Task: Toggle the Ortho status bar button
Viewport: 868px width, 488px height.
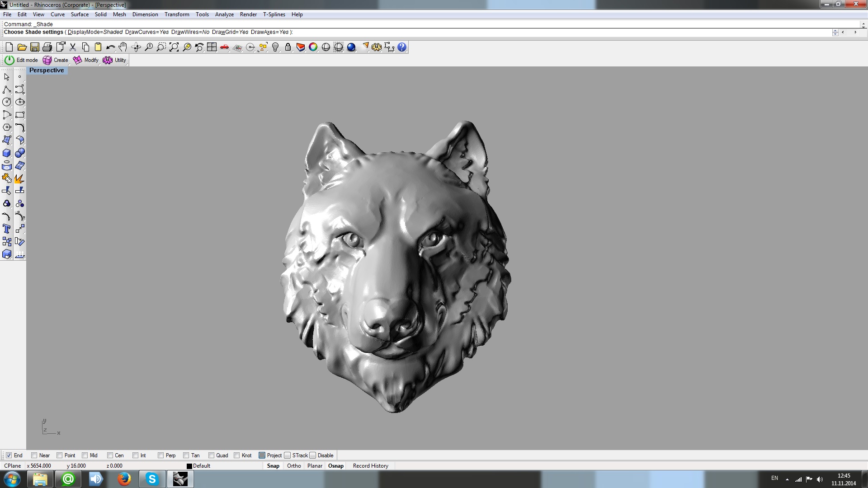Action: pos(294,466)
